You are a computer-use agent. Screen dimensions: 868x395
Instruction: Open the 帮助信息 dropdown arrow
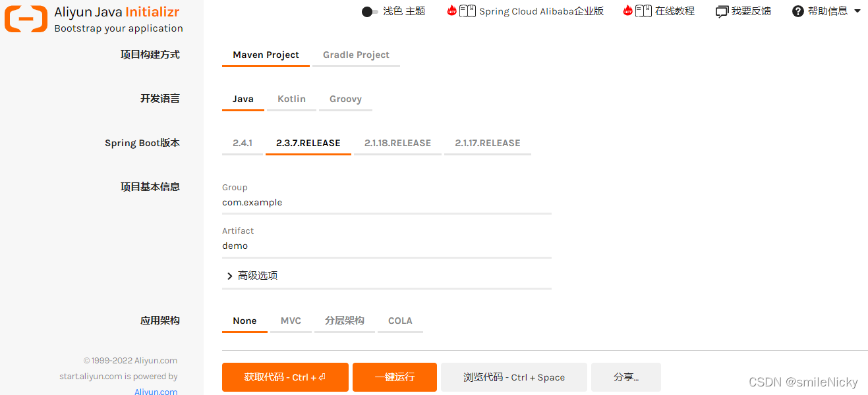857,11
